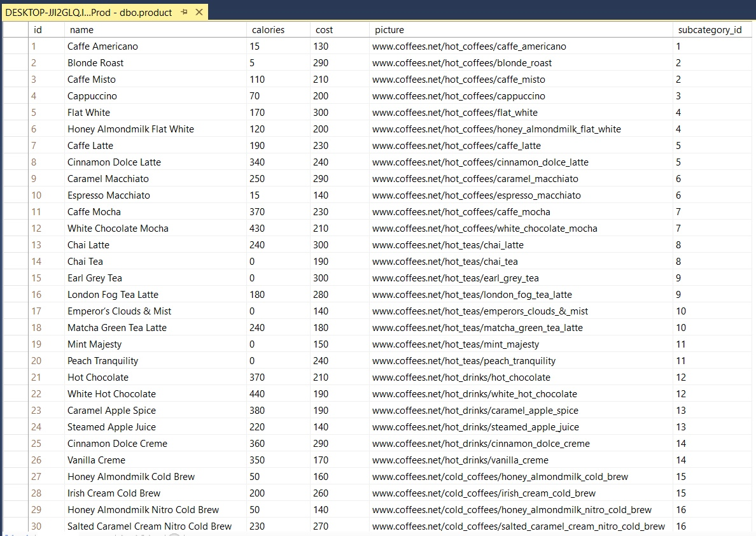Click id cell 17 row header
The height and width of the screenshot is (536, 756).
pyautogui.click(x=46, y=311)
